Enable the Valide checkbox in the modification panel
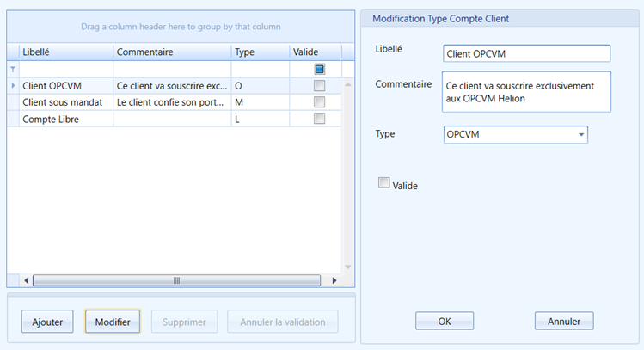Image resolution: width=644 pixels, height=350 pixels. point(384,183)
